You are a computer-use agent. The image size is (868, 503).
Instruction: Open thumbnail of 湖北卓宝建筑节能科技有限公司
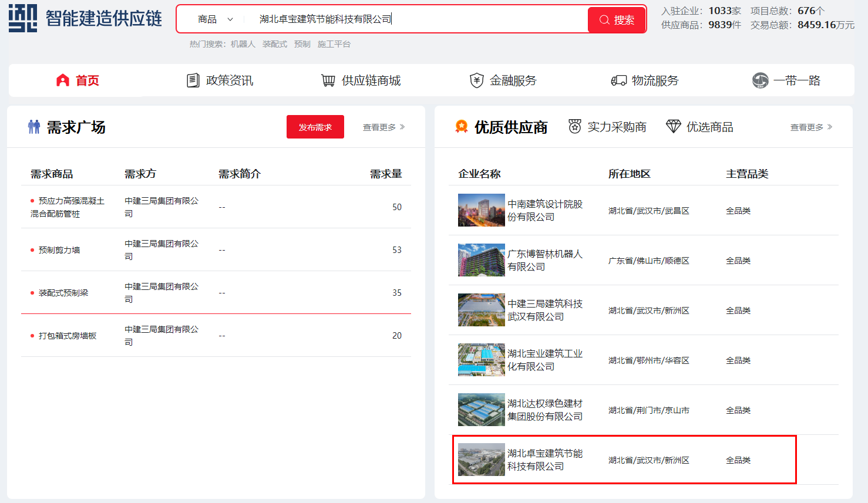pos(482,460)
